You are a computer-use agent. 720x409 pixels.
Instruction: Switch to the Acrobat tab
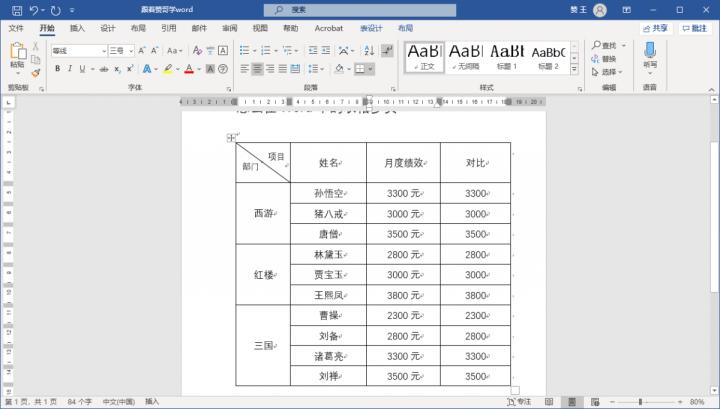point(329,28)
